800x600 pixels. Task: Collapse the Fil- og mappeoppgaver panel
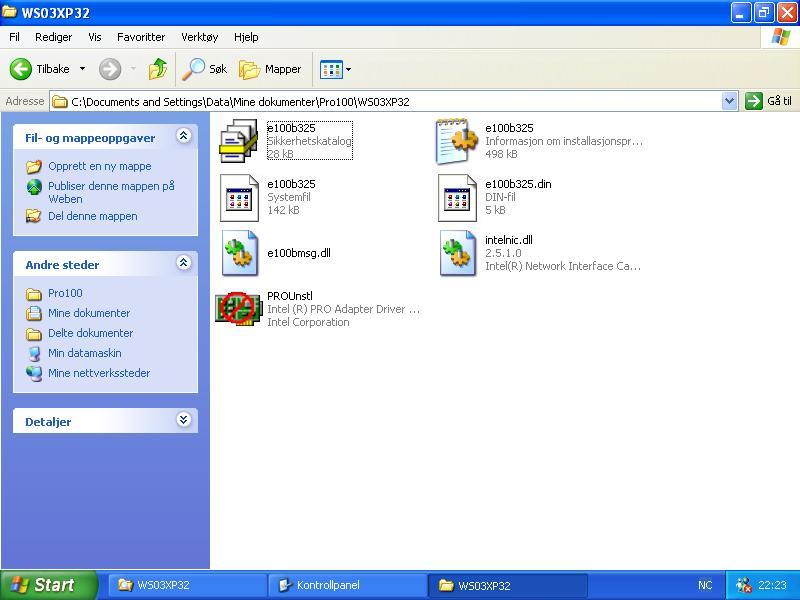[184, 136]
